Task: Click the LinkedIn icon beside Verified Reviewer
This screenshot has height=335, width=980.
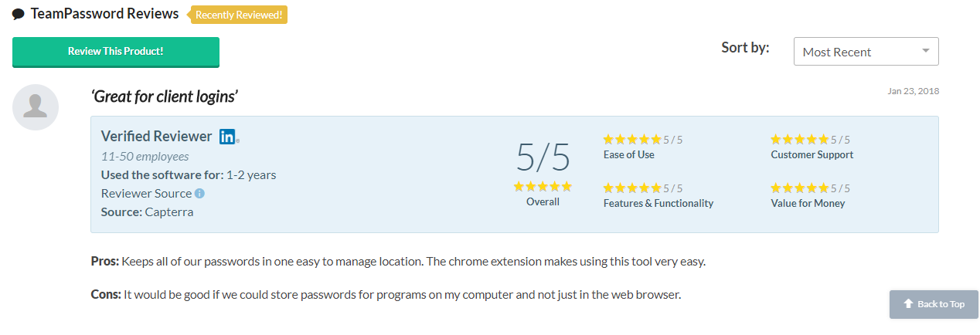Action: [x=228, y=137]
